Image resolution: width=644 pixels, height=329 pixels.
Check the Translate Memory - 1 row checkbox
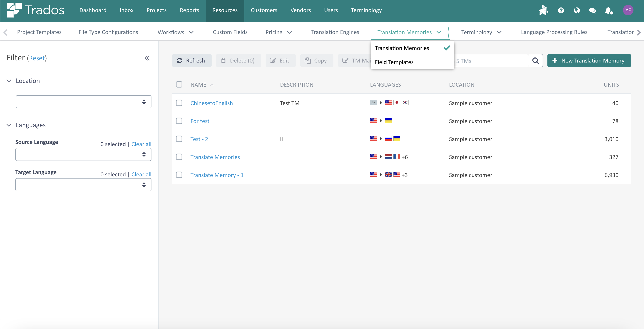(179, 175)
